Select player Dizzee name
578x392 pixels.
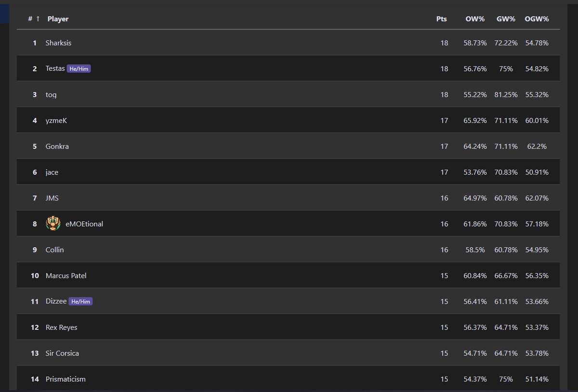pos(56,301)
